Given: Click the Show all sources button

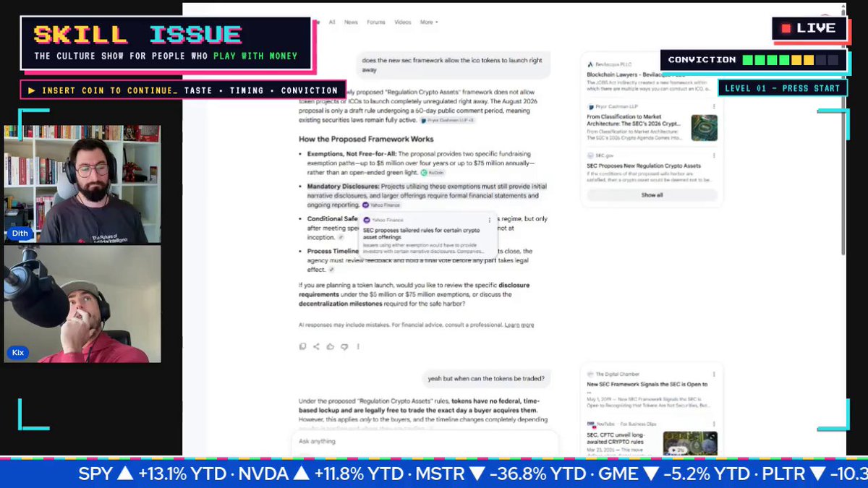Looking at the screenshot, I should click(x=652, y=195).
